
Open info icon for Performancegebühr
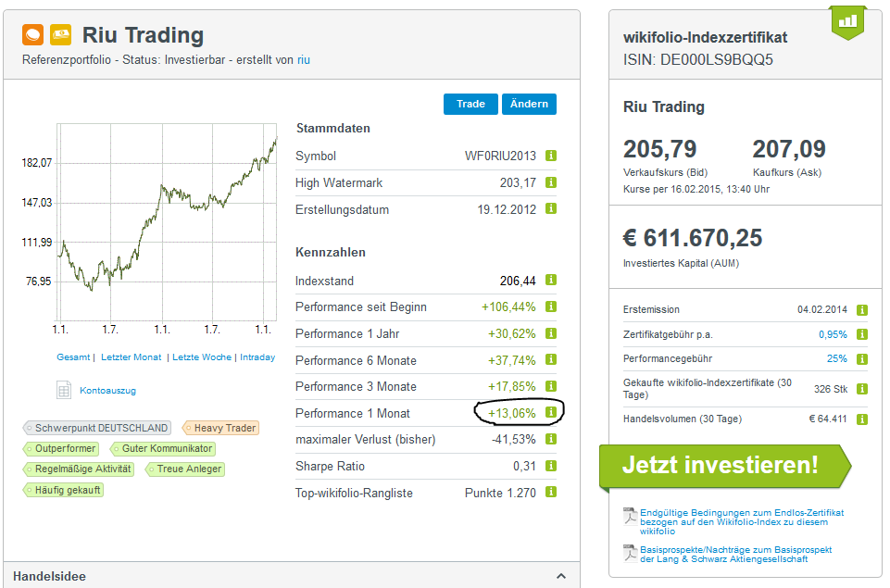861,359
